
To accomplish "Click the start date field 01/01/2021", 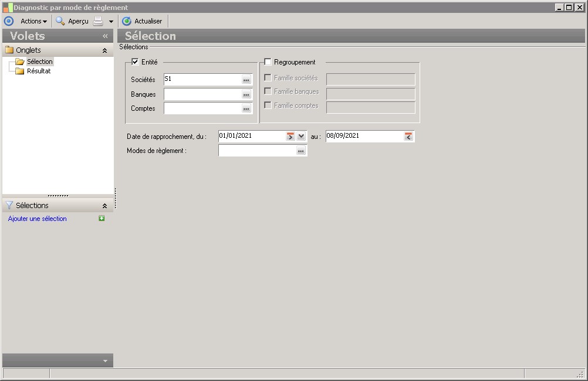I will pyautogui.click(x=252, y=135).
